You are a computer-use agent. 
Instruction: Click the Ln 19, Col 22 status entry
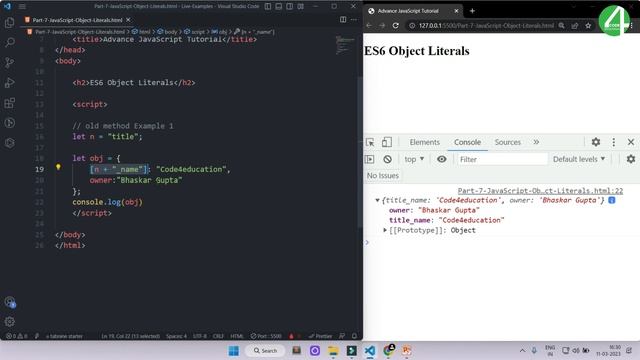click(x=131, y=336)
